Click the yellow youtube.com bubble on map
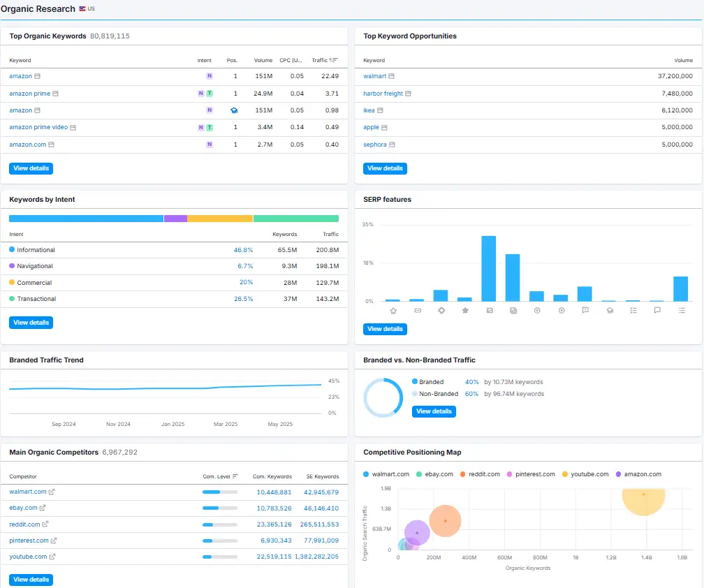The height and width of the screenshot is (588, 704). coord(643,502)
